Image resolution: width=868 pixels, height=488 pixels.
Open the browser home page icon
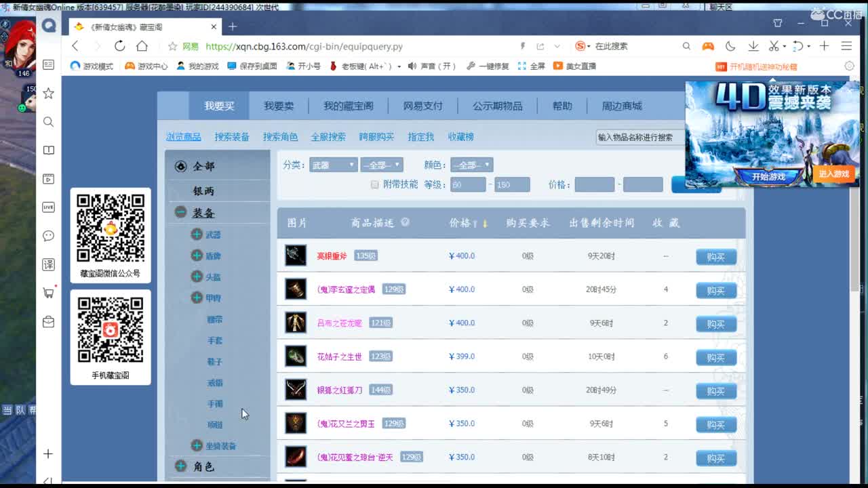(142, 46)
